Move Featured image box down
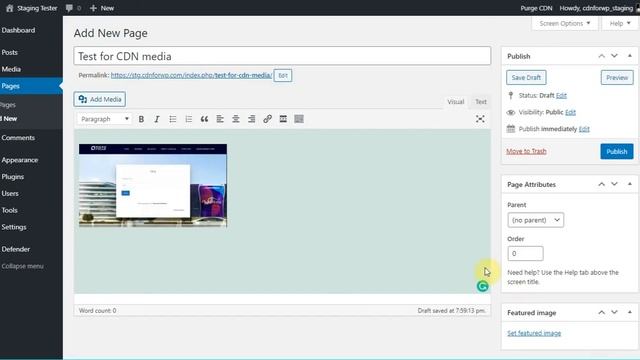The image size is (640, 360). (x=614, y=312)
